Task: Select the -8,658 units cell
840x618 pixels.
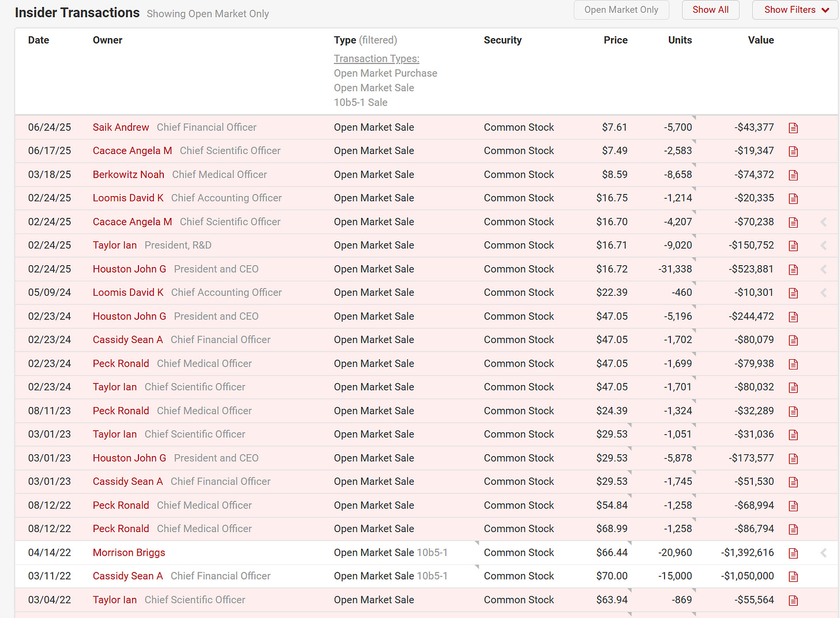Action: [678, 175]
